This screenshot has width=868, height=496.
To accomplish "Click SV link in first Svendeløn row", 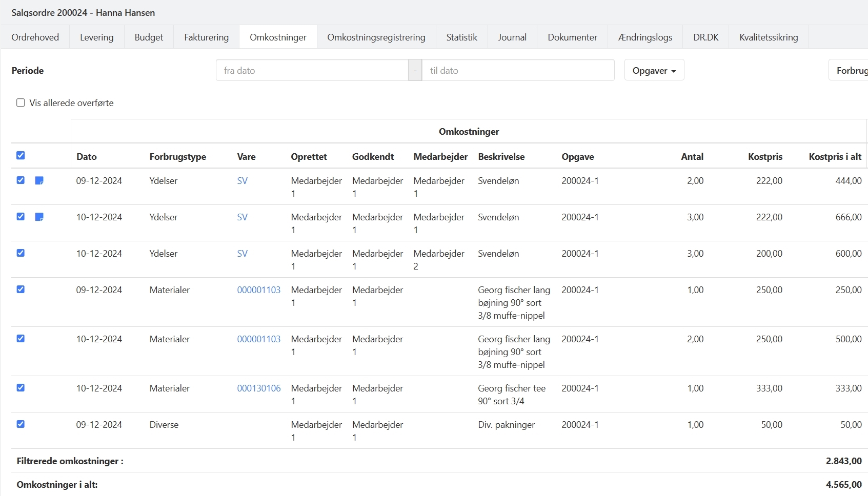I will 242,181.
